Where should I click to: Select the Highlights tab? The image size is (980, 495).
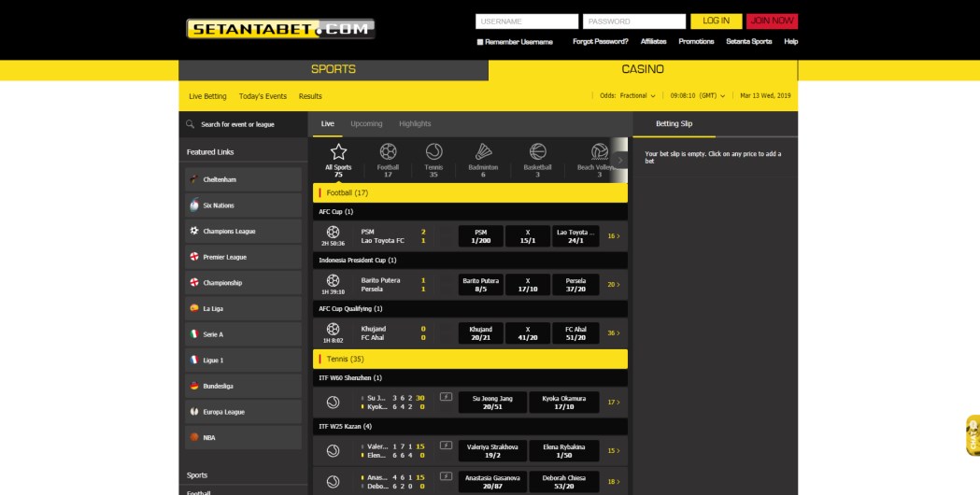(x=415, y=123)
